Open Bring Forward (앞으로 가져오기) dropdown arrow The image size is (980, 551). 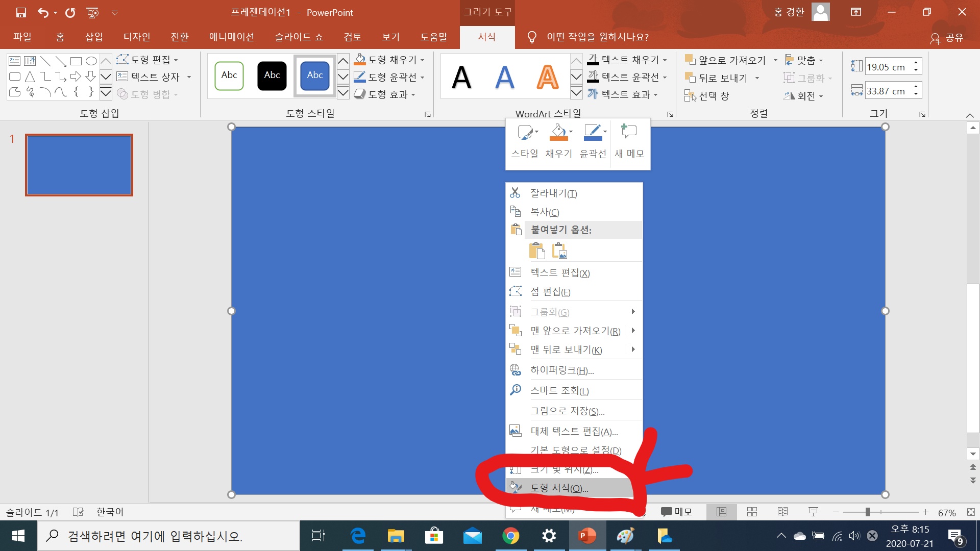[775, 60]
